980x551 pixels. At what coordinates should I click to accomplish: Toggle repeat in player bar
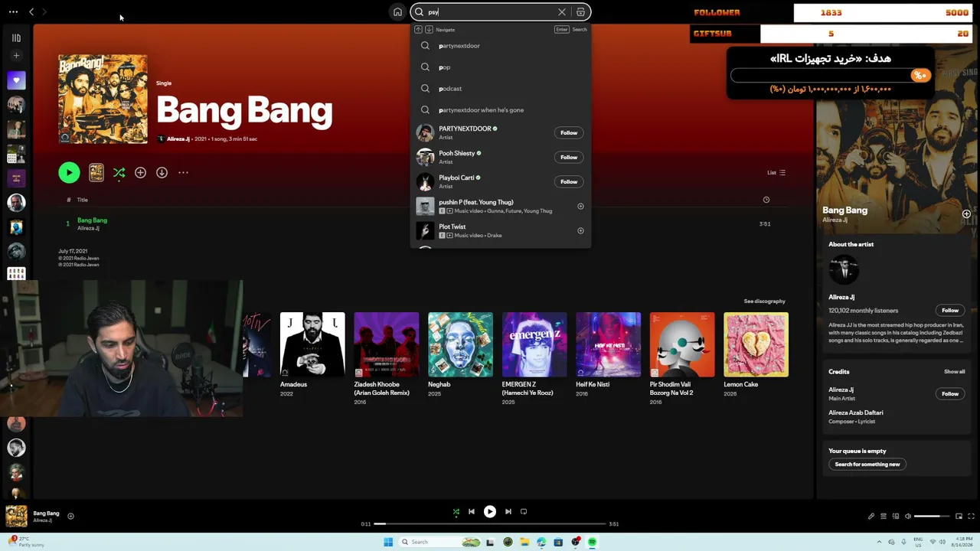(x=524, y=512)
